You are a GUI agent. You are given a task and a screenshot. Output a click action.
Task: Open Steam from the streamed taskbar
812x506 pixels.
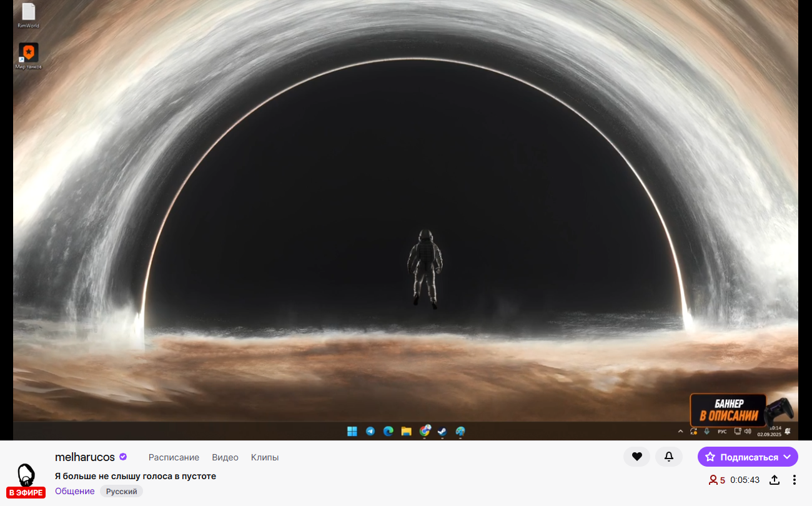[442, 431]
